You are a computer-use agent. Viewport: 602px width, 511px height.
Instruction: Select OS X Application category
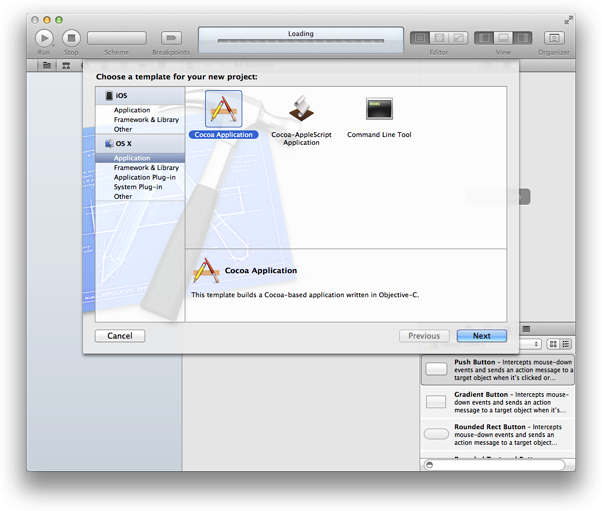pyautogui.click(x=140, y=158)
